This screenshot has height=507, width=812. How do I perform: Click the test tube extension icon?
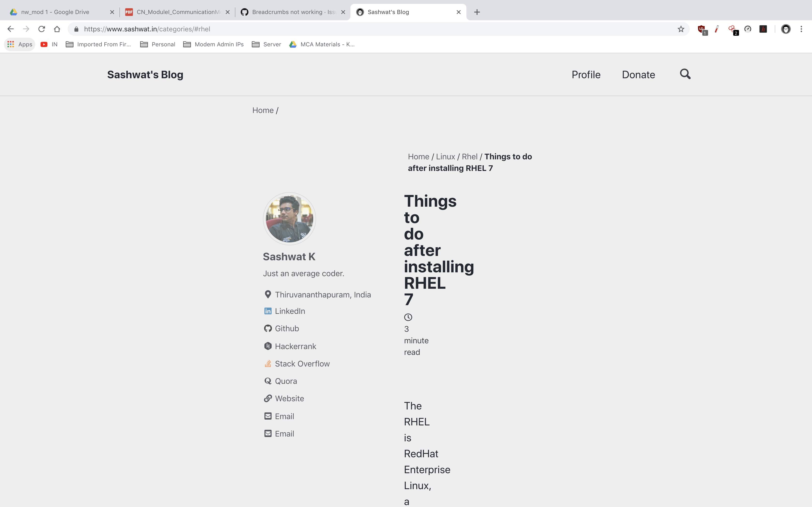coord(717,29)
